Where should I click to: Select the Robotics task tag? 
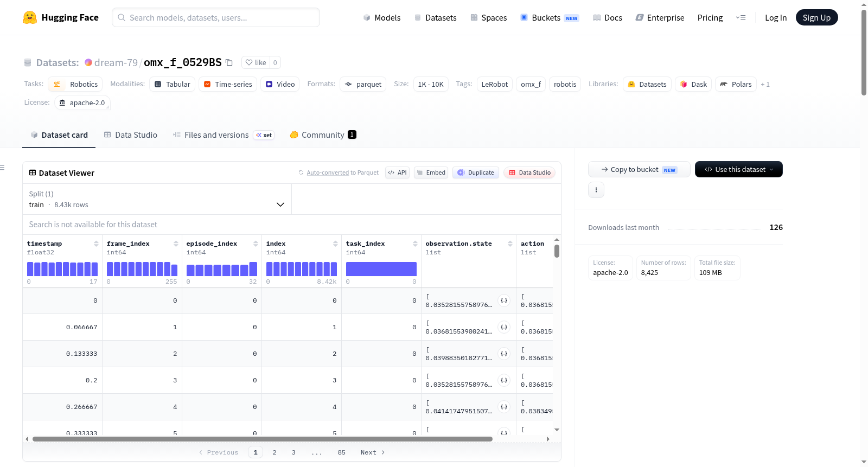click(x=75, y=84)
